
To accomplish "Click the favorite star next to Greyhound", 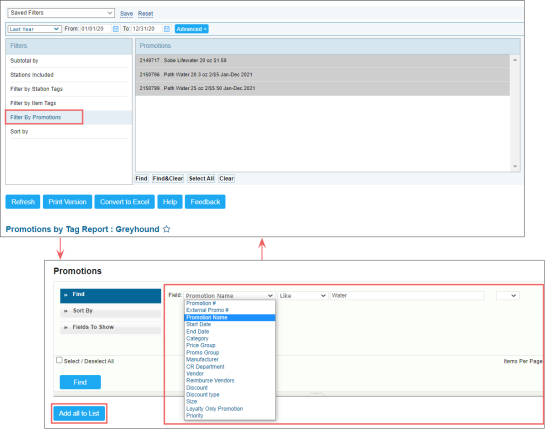I will click(167, 229).
